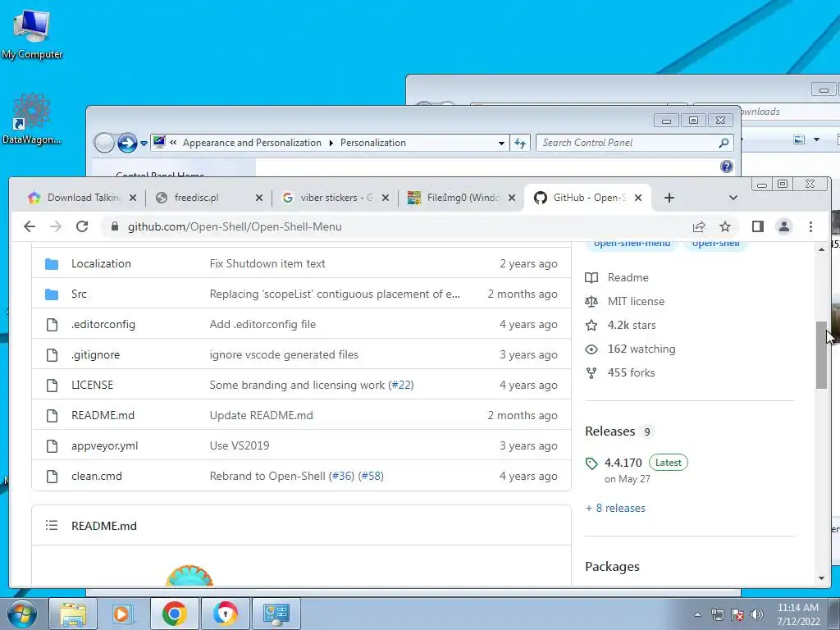Expand Control Panel address bar dropdown
The width and height of the screenshot is (840, 630).
pos(501,143)
